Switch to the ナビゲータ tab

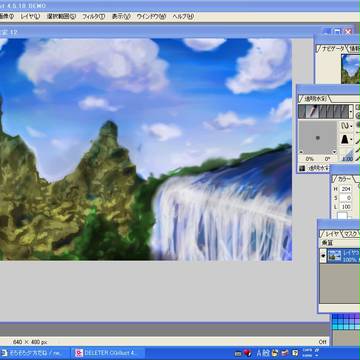coord(332,49)
